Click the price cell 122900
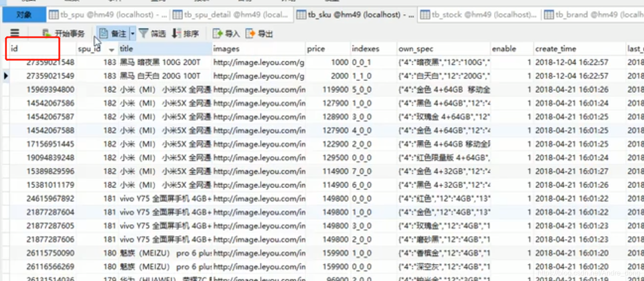The width and height of the screenshot is (644, 281). point(328,144)
